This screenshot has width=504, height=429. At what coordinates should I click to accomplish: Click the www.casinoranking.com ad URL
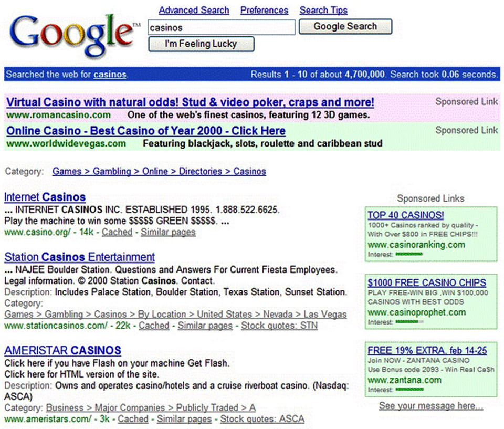416,245
